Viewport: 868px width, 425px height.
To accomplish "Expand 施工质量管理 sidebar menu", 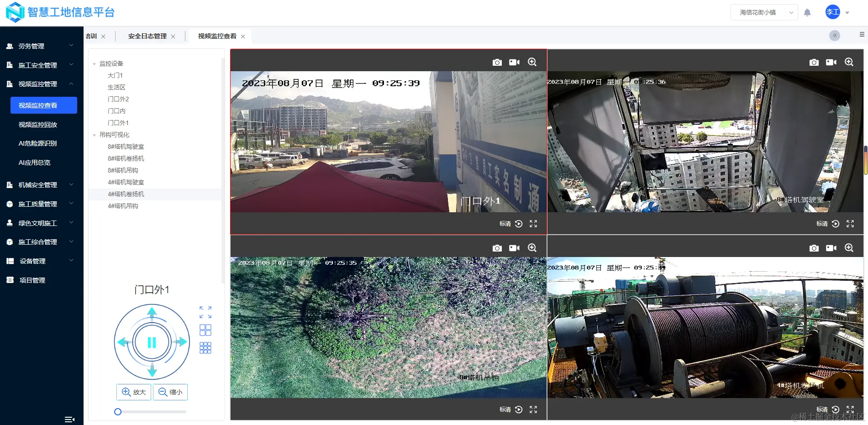I will click(x=42, y=204).
